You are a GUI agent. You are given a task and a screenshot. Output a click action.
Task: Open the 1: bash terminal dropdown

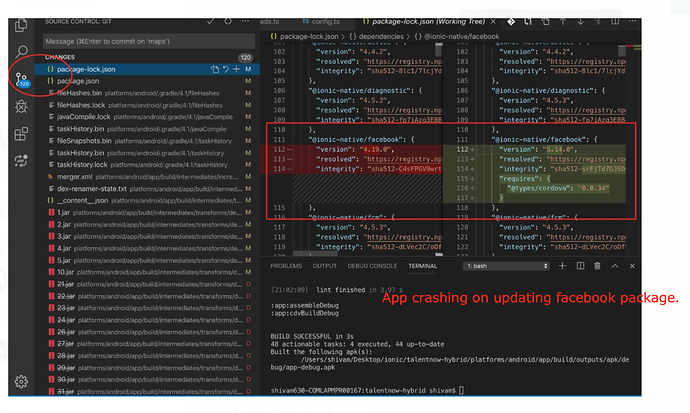(x=506, y=266)
